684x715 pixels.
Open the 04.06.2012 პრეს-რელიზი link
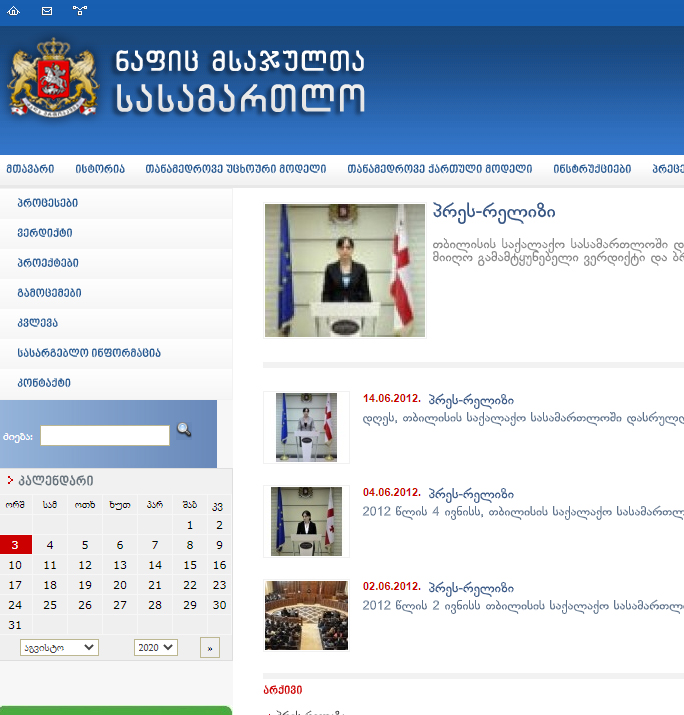[x=471, y=494]
